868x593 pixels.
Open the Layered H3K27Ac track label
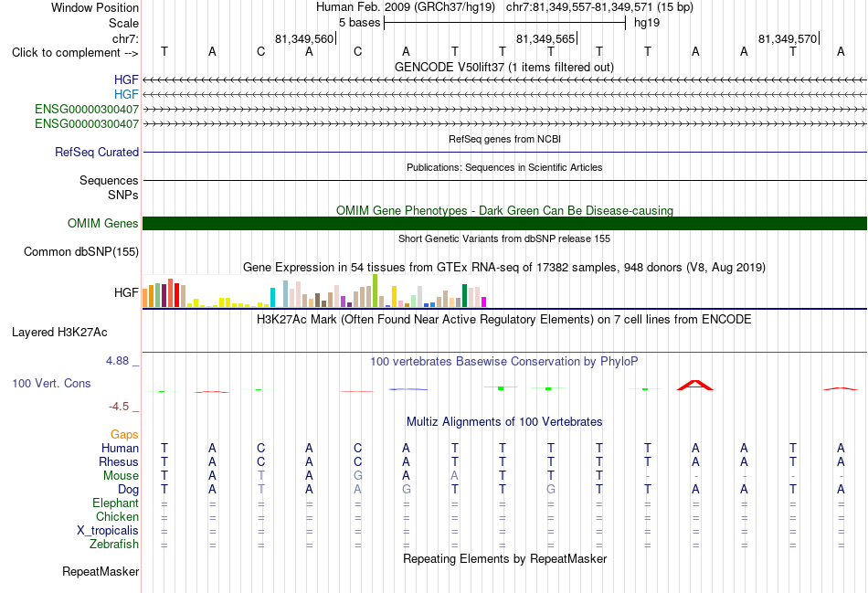[59, 333]
